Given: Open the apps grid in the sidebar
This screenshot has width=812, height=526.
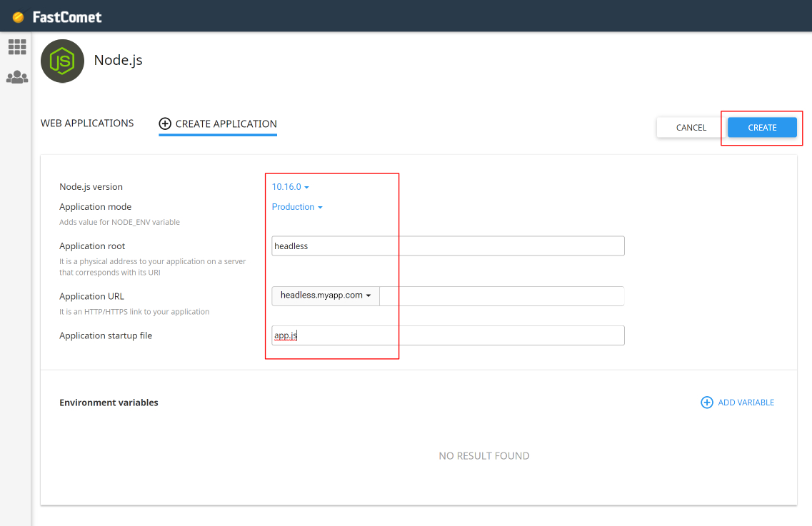Looking at the screenshot, I should pyautogui.click(x=17, y=47).
